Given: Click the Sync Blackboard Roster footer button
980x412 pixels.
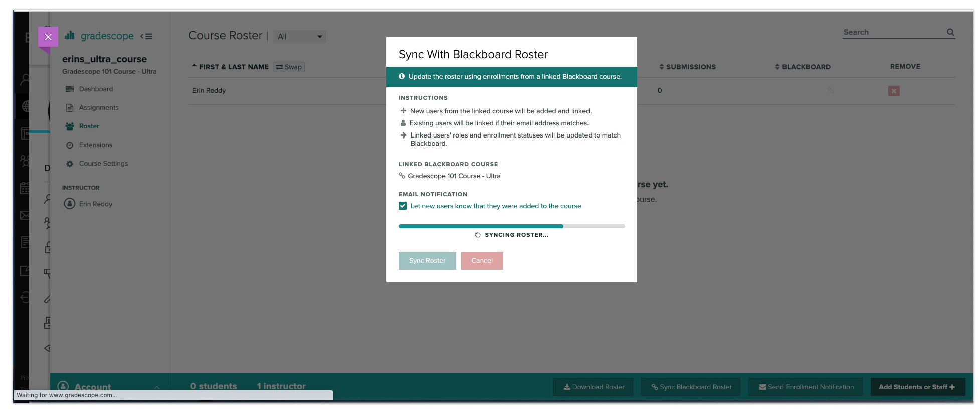Looking at the screenshot, I should [691, 387].
